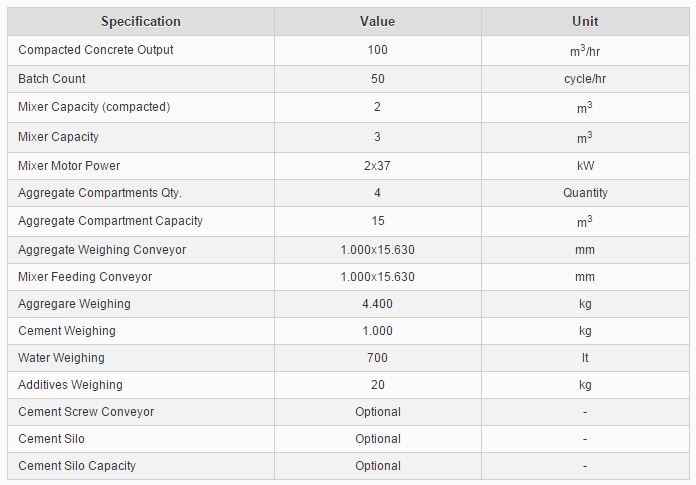Select the Mixer Capacity (compacted) label
This screenshot has width=696, height=485.
tap(94, 107)
